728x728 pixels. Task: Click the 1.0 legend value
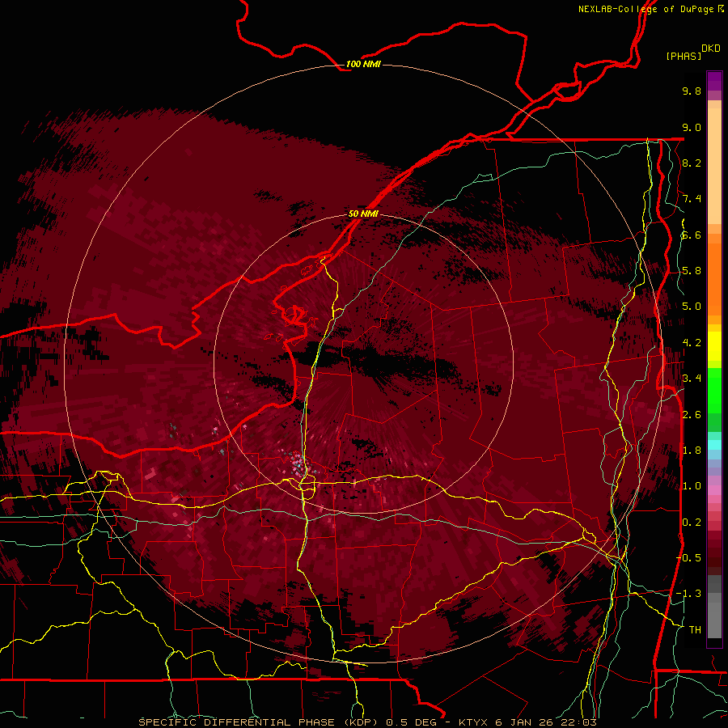(x=692, y=486)
